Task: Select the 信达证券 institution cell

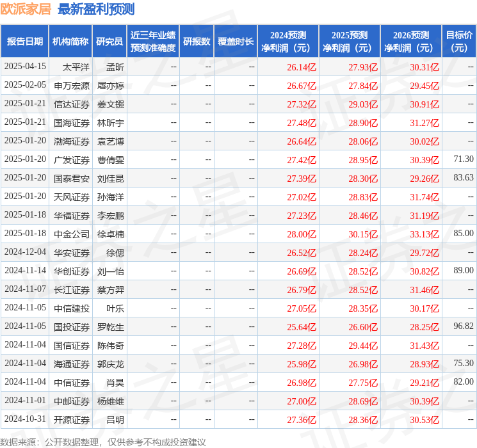Action: pos(72,104)
